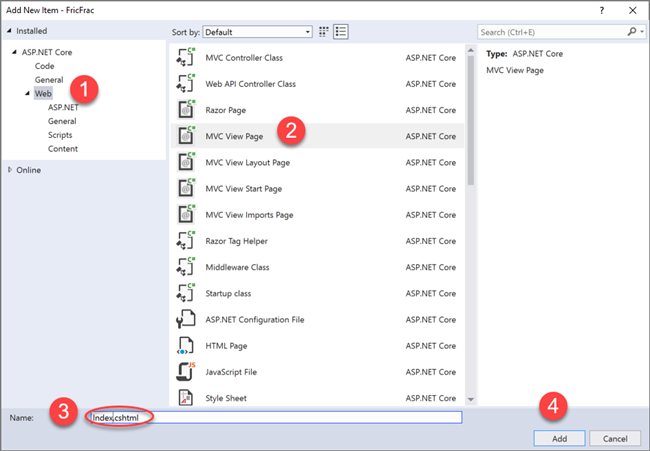Open the Sort by Default dropdown

[257, 32]
